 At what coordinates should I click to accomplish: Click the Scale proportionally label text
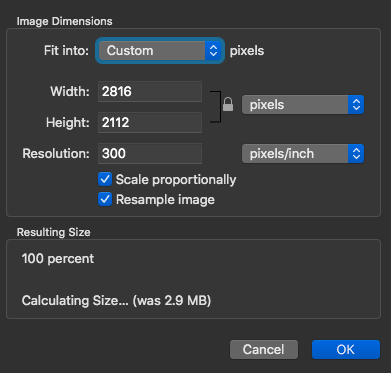coord(176,180)
